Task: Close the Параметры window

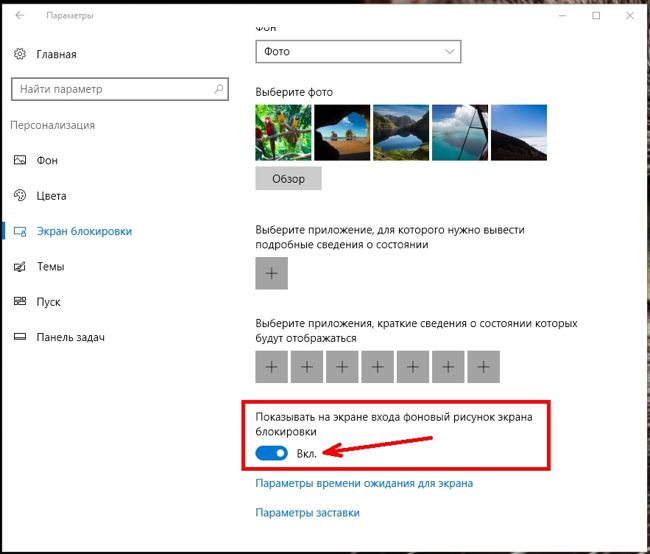Action: tap(630, 15)
